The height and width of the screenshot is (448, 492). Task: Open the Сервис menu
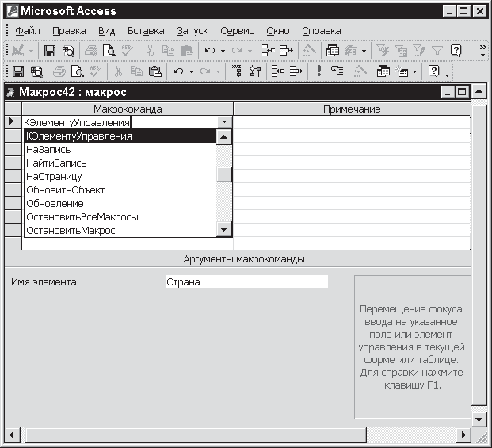click(237, 30)
